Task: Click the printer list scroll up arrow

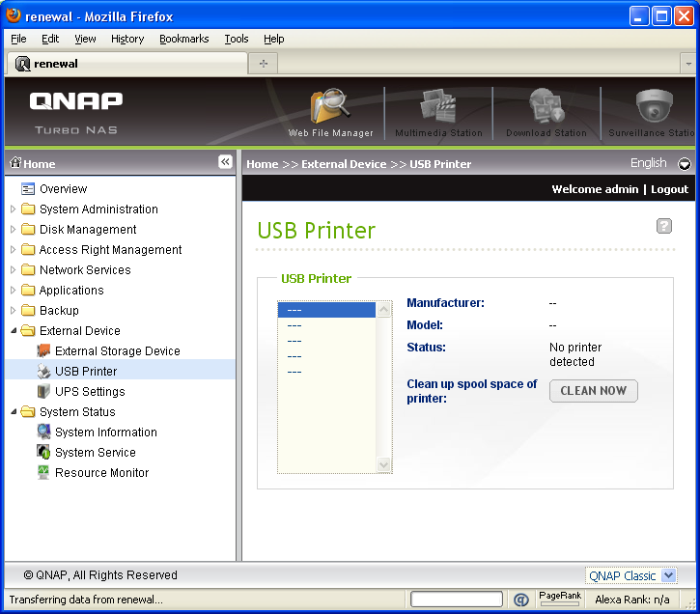Action: [x=384, y=309]
